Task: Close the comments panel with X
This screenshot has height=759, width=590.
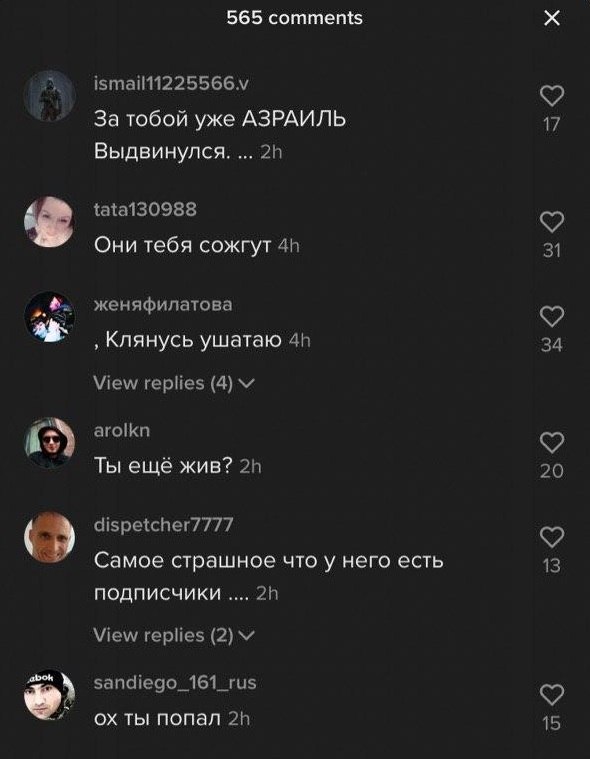Action: tap(552, 18)
